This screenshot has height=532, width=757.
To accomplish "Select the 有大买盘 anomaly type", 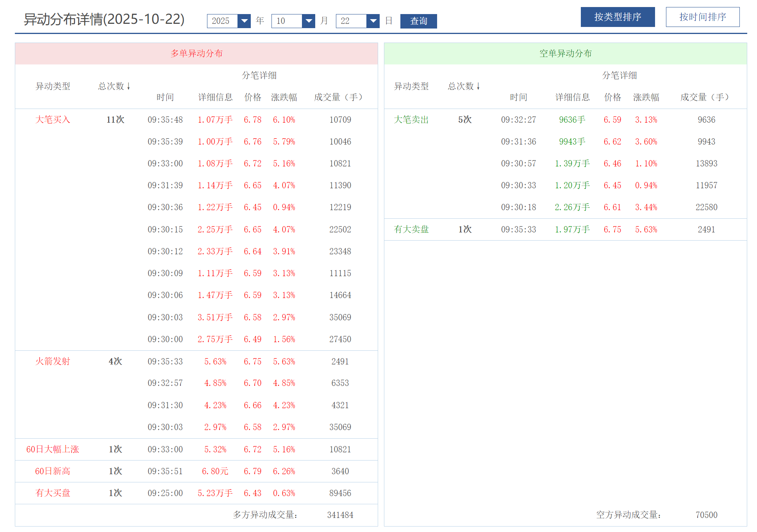I will coord(53,493).
